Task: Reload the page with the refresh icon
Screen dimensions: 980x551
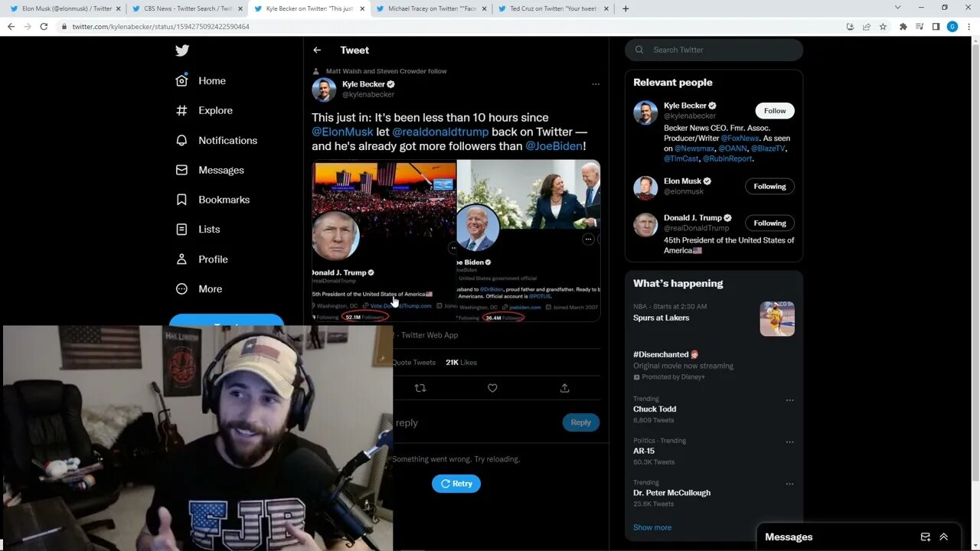Action: [x=44, y=26]
